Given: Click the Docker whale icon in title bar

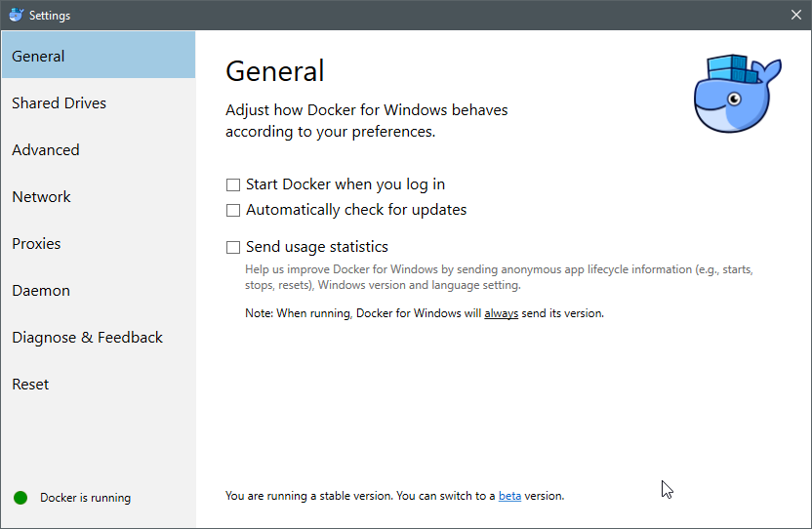Looking at the screenshot, I should point(16,15).
